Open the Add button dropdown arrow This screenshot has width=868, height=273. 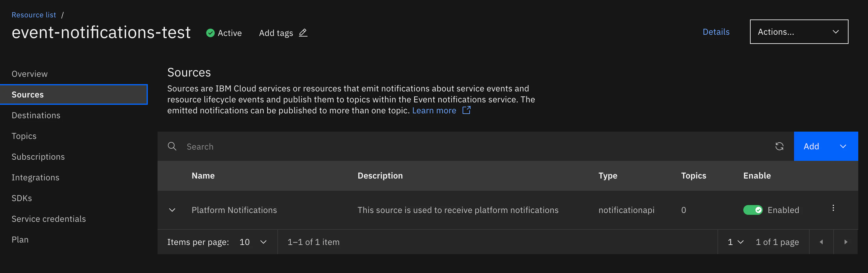click(x=843, y=147)
